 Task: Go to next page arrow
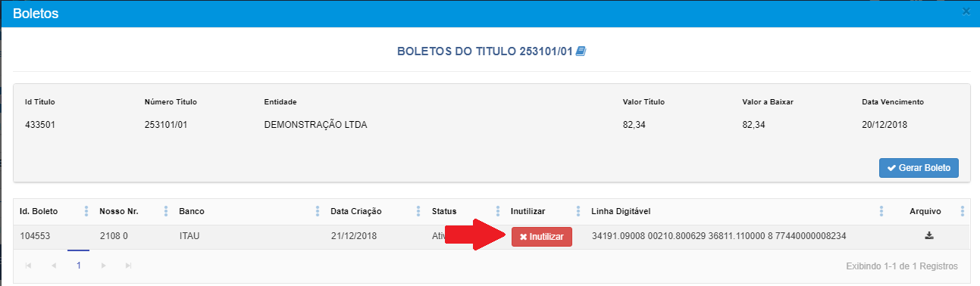pos(103,266)
